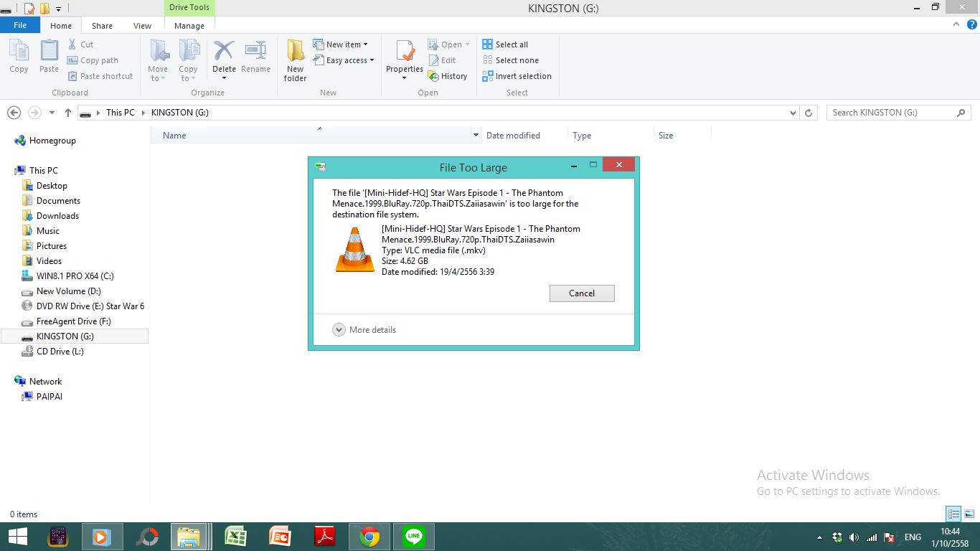Open the recent locations dropdown arrow

pos(52,113)
